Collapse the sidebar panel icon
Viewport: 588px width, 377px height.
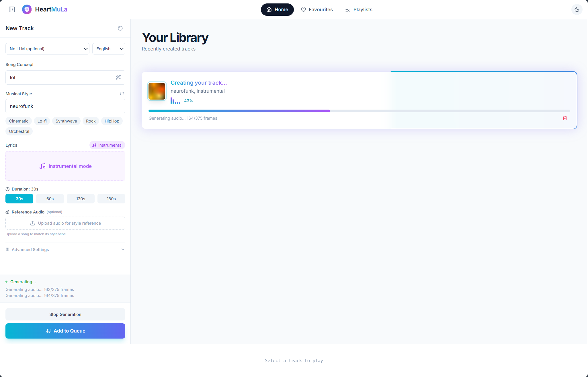pyautogui.click(x=12, y=9)
